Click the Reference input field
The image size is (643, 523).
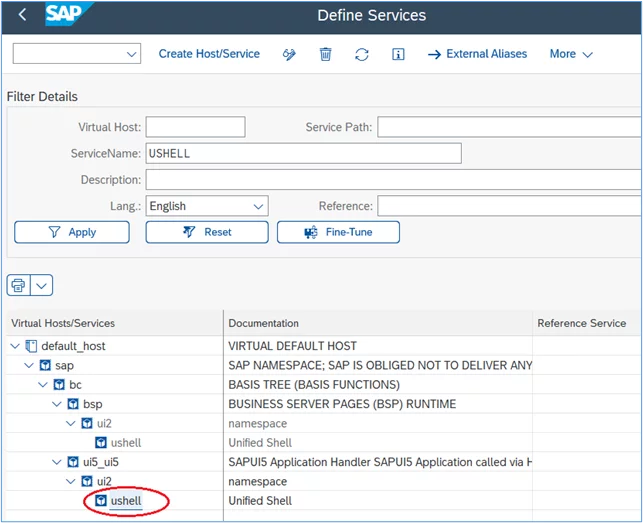tap(509, 206)
